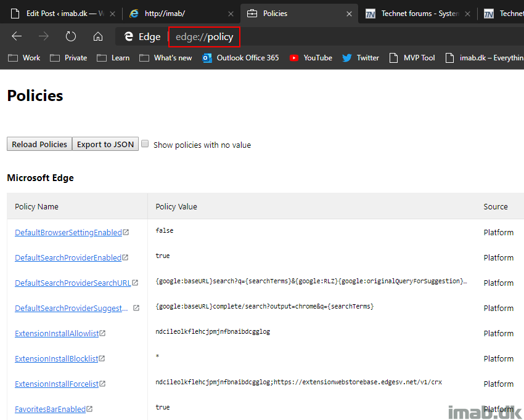Select the google:baseURL complete/search value
This screenshot has width=524, height=420.
[264, 306]
